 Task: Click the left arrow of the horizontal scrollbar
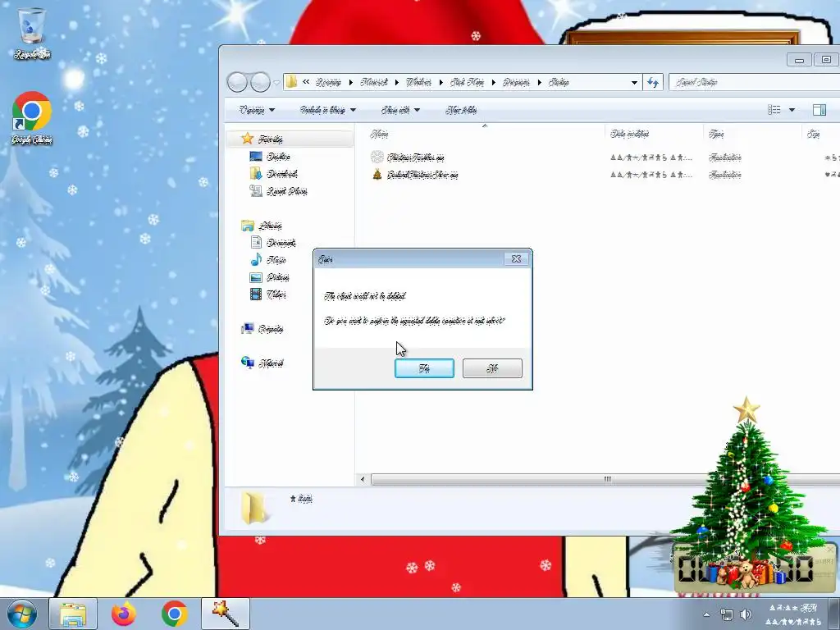(363, 479)
